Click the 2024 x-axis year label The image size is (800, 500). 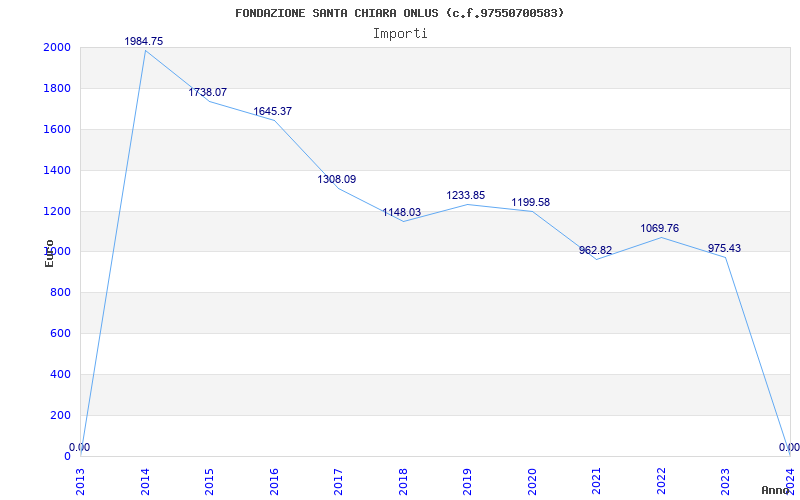coord(790,482)
